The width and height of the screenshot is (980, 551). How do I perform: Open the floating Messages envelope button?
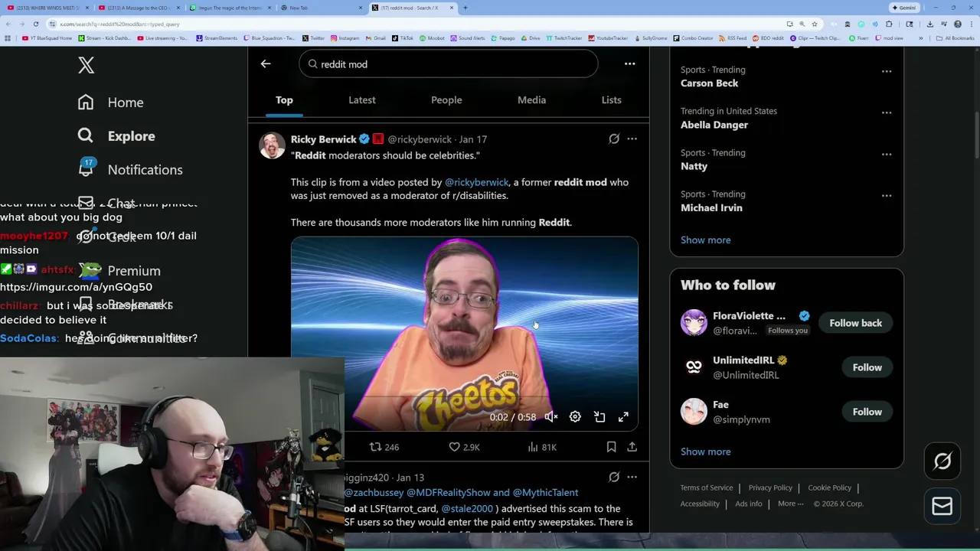[942, 506]
